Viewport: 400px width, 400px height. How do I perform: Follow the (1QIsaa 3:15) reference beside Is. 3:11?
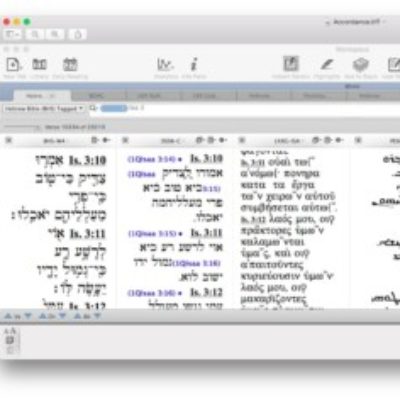(152, 234)
